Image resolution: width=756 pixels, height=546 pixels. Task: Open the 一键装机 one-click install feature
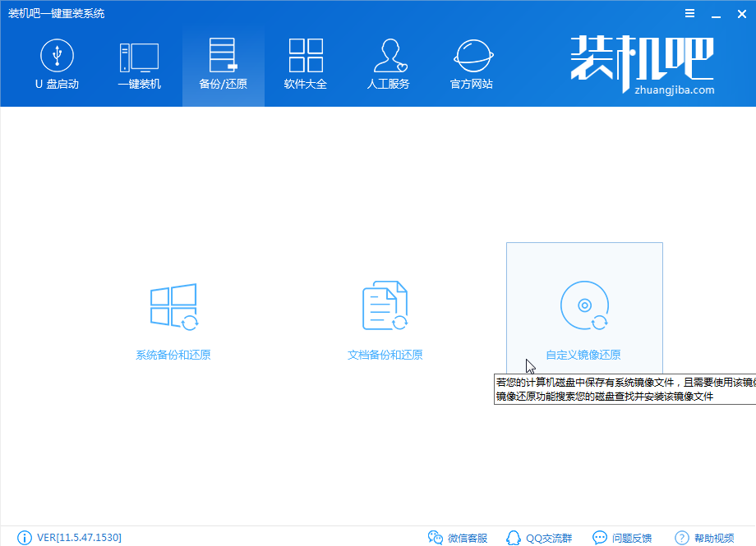pos(140,64)
